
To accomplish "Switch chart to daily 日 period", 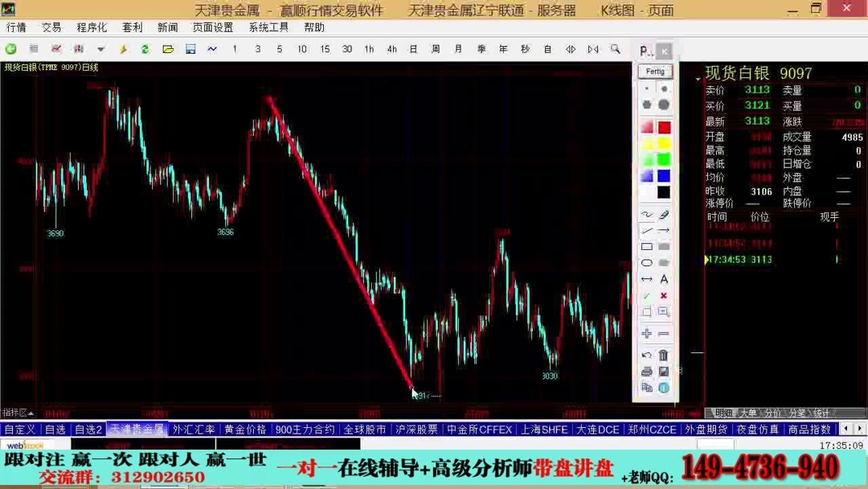I will point(411,50).
